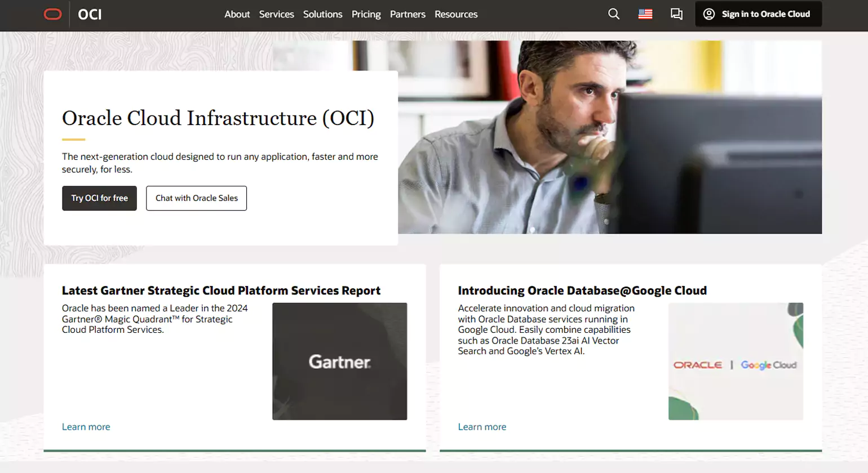Select the Gartner image thumbnail
868x473 pixels.
[x=339, y=361]
